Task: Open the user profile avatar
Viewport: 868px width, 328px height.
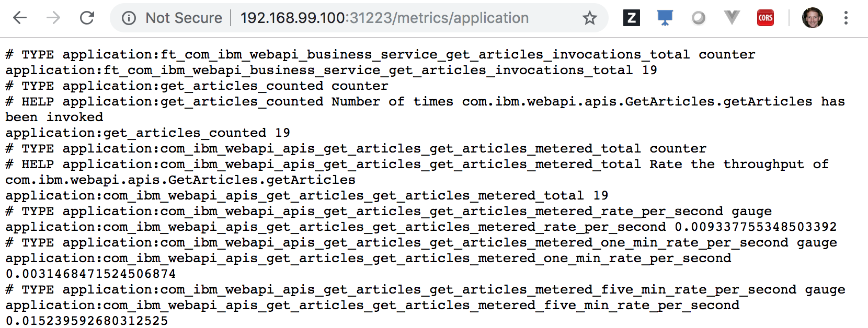Action: coord(812,18)
